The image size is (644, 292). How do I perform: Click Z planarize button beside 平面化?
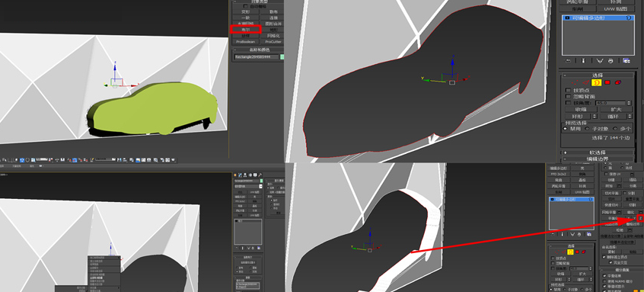(x=640, y=218)
